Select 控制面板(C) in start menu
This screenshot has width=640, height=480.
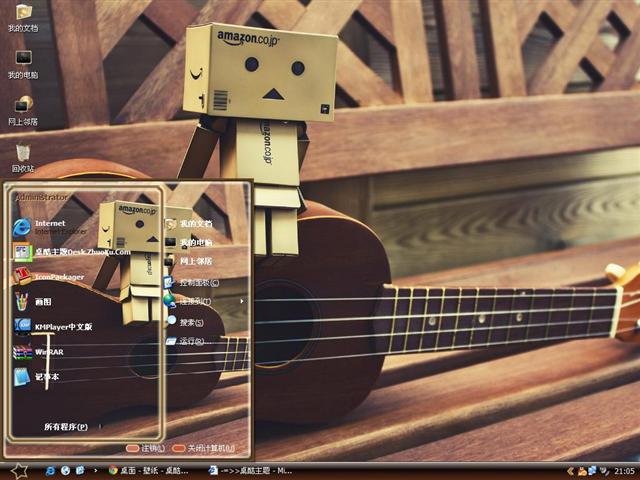tap(194, 282)
